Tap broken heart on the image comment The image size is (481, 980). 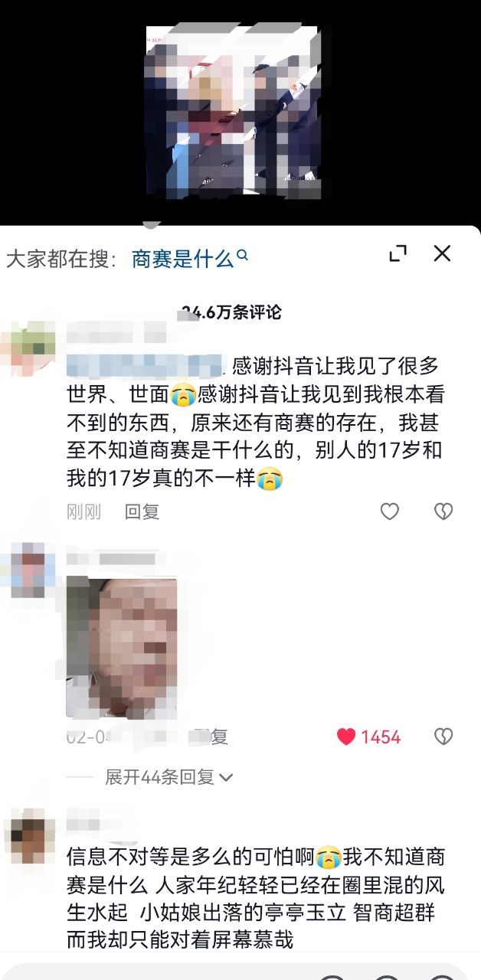coord(443,737)
